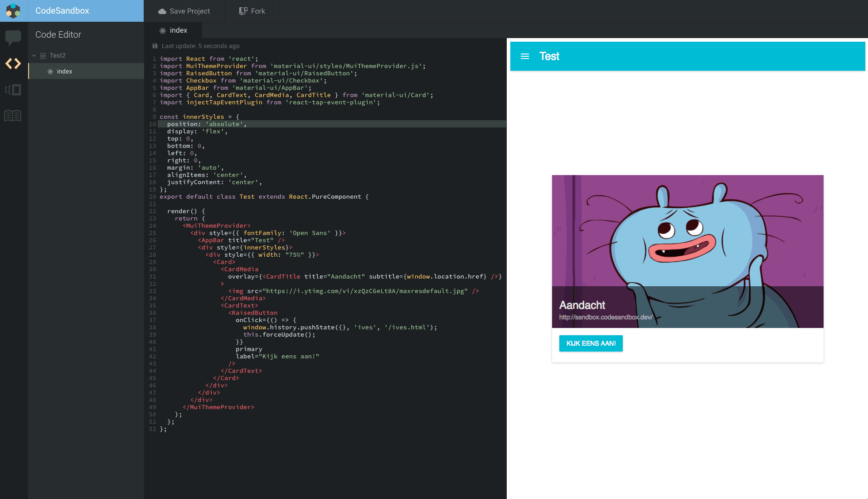Click the cloud icon beside Save Project
This screenshot has height=499, width=868.
(161, 11)
